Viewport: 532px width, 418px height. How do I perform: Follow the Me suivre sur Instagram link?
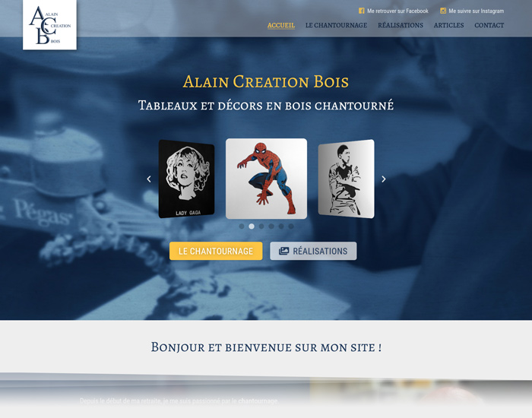tap(476, 11)
